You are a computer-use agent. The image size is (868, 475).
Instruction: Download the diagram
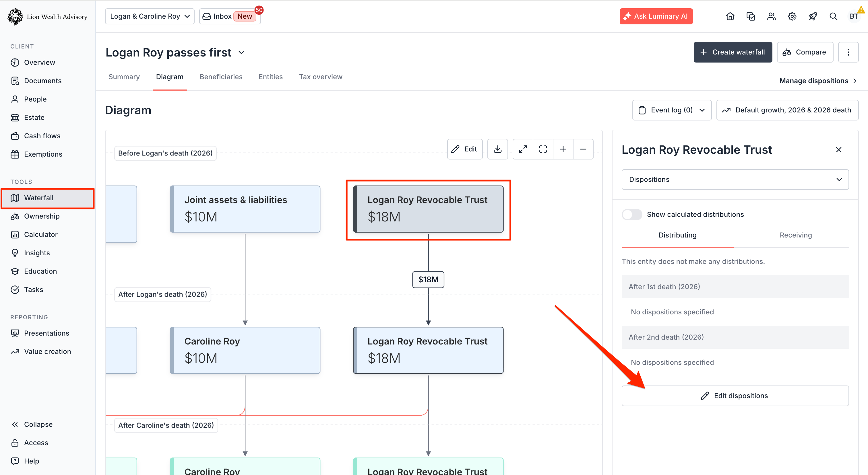[x=497, y=149]
